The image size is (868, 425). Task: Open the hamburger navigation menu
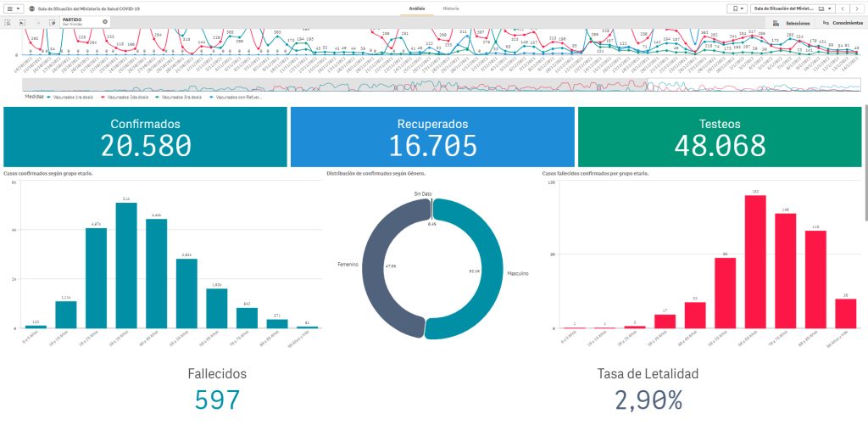tap(14, 8)
